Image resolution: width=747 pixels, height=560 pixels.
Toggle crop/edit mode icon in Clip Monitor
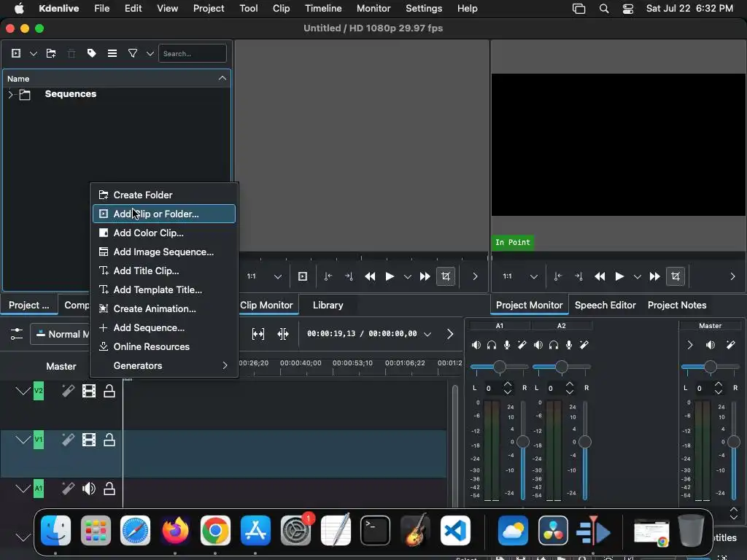click(x=446, y=276)
